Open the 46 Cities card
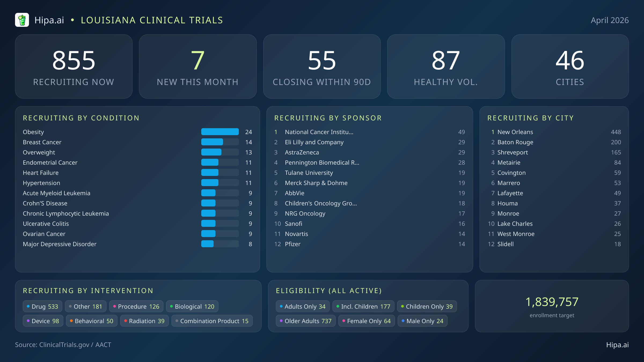Image resolution: width=644 pixels, height=362 pixels. pos(570,67)
